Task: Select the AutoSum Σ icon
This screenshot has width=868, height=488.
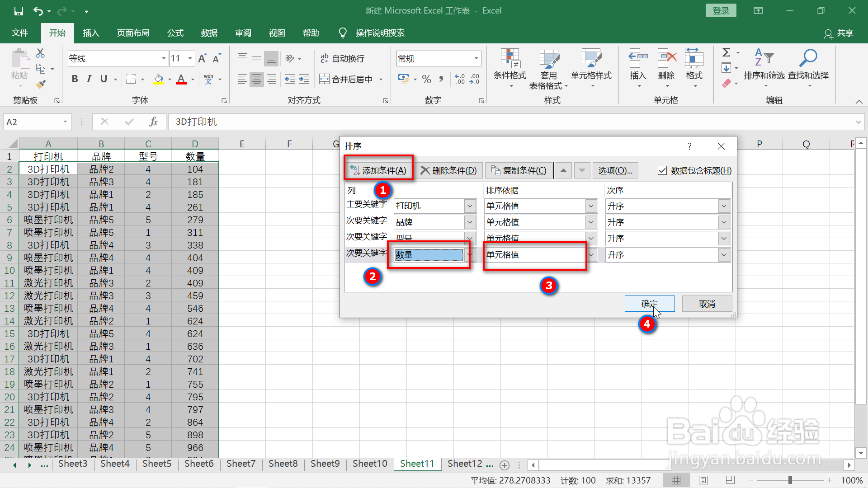Action: pos(726,52)
